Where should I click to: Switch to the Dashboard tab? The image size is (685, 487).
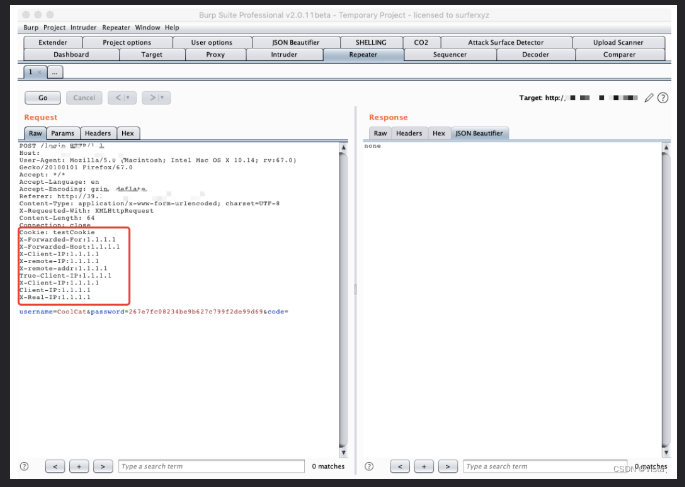pos(71,55)
